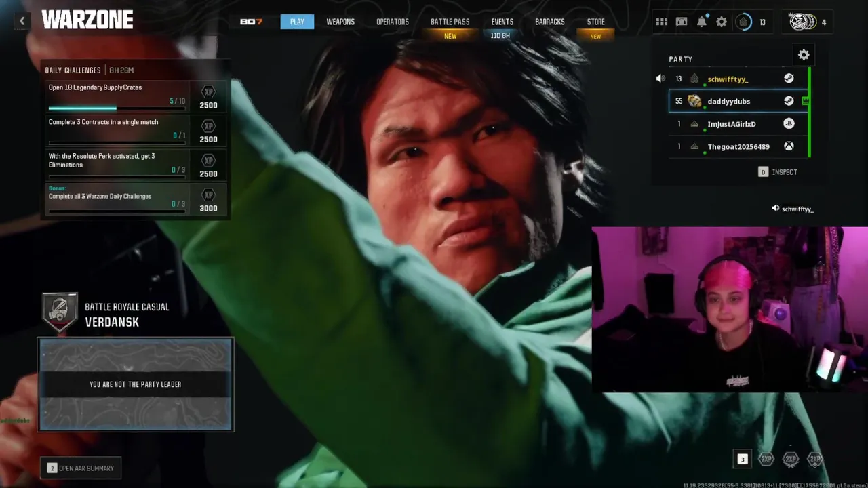Select the PLAY tab

(x=297, y=22)
